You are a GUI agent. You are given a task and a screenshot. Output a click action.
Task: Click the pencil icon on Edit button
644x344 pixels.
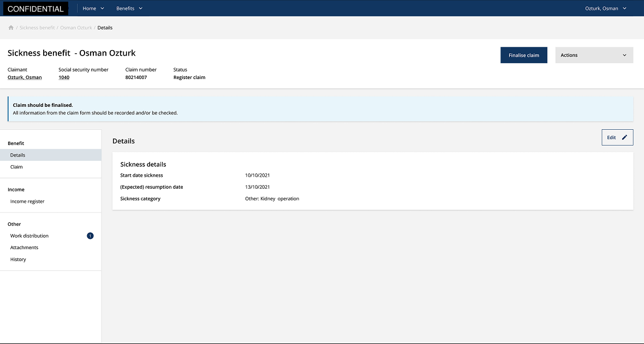pos(624,137)
